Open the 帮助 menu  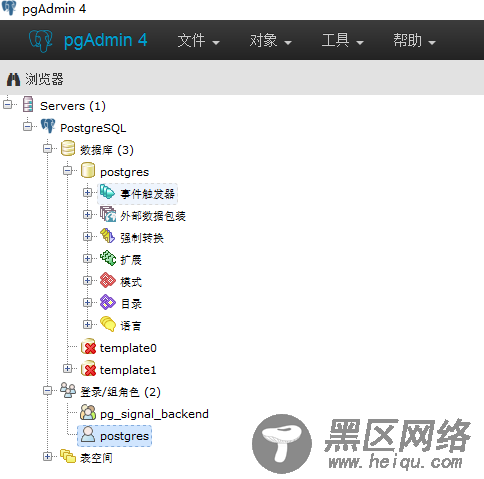(x=415, y=41)
